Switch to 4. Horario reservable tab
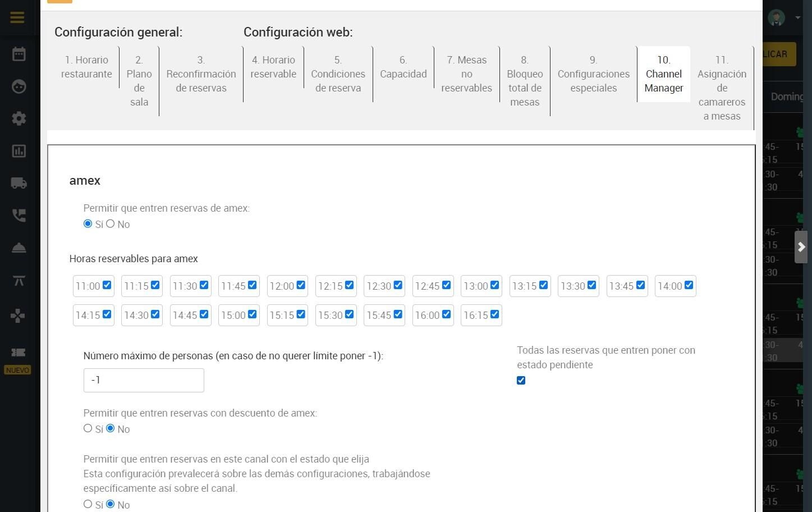812x512 pixels. pyautogui.click(x=273, y=67)
